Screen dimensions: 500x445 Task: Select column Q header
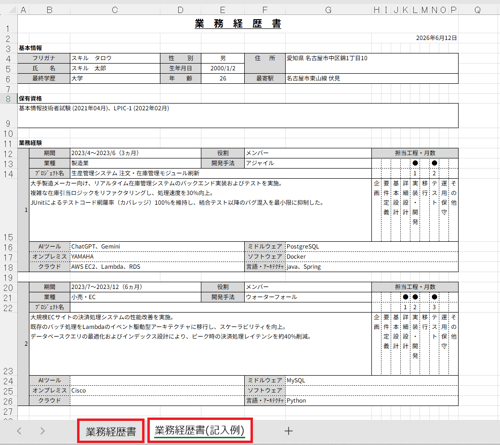tap(478, 10)
